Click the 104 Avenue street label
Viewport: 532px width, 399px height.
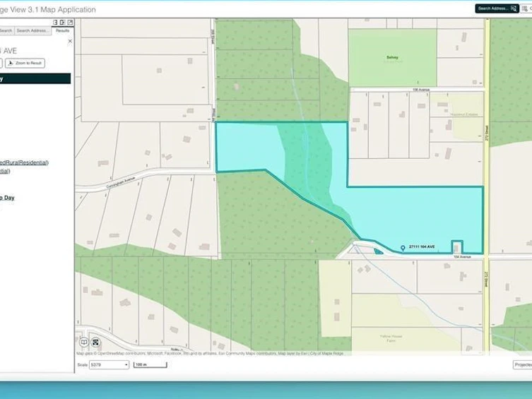pyautogui.click(x=463, y=257)
